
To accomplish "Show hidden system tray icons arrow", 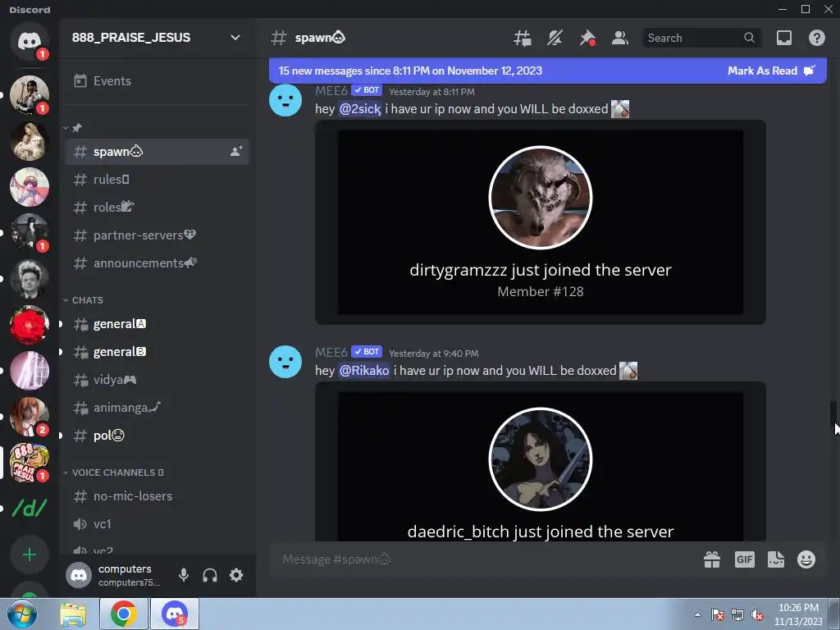I will [x=697, y=614].
